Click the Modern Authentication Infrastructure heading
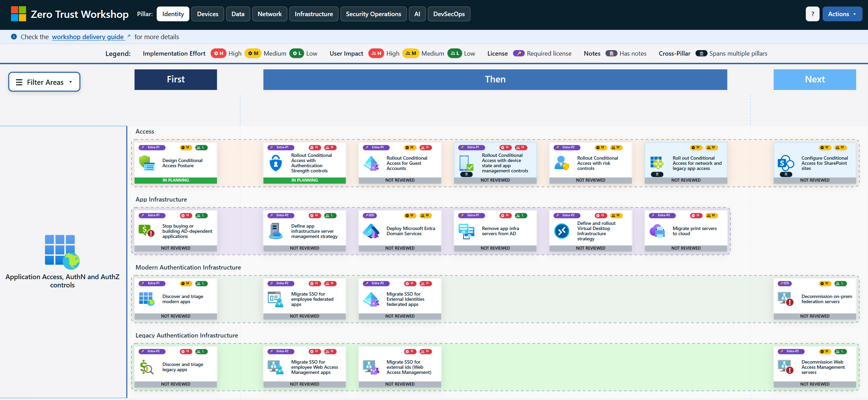868x400 pixels. (x=188, y=267)
